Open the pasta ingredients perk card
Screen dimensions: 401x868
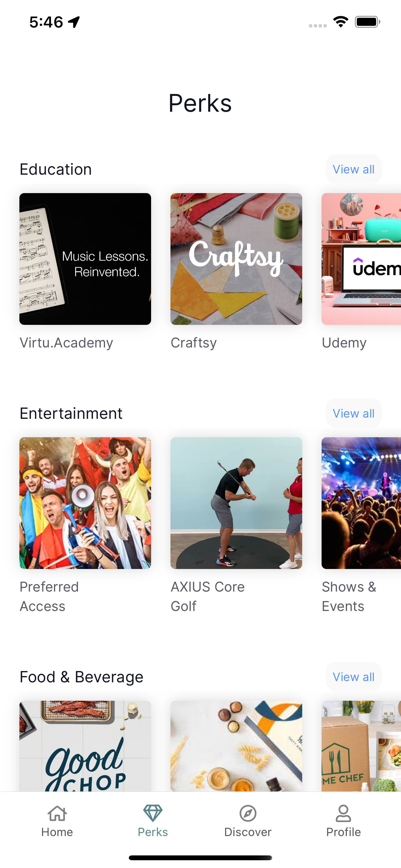tap(236, 746)
